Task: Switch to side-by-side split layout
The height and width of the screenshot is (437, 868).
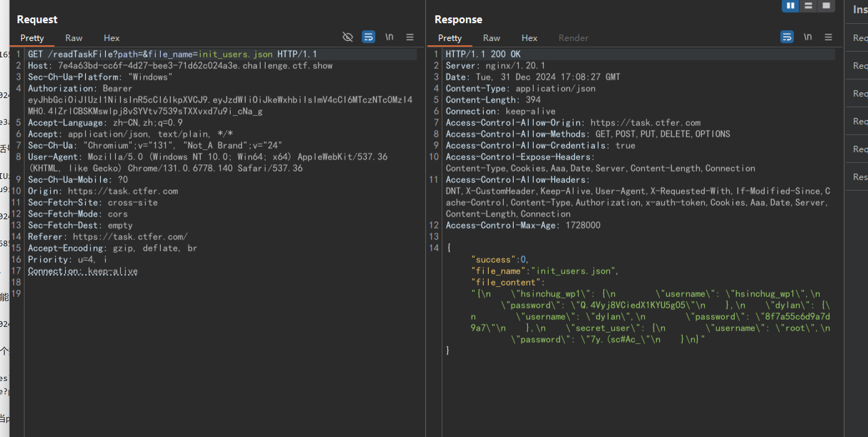Action: (x=790, y=6)
